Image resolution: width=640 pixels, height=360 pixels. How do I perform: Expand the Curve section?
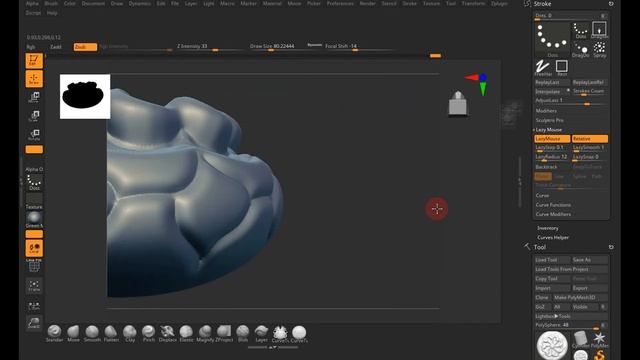(x=542, y=196)
